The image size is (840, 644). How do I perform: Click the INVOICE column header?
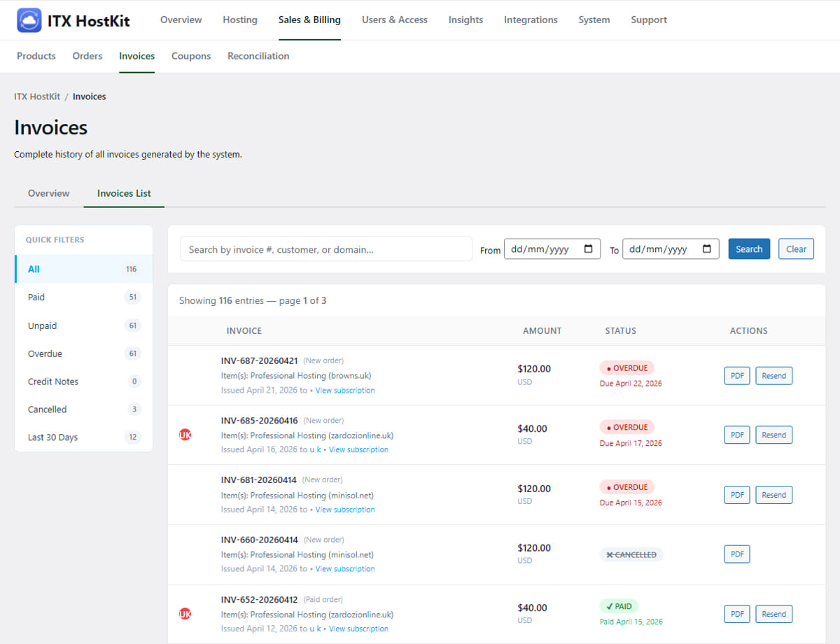point(244,330)
